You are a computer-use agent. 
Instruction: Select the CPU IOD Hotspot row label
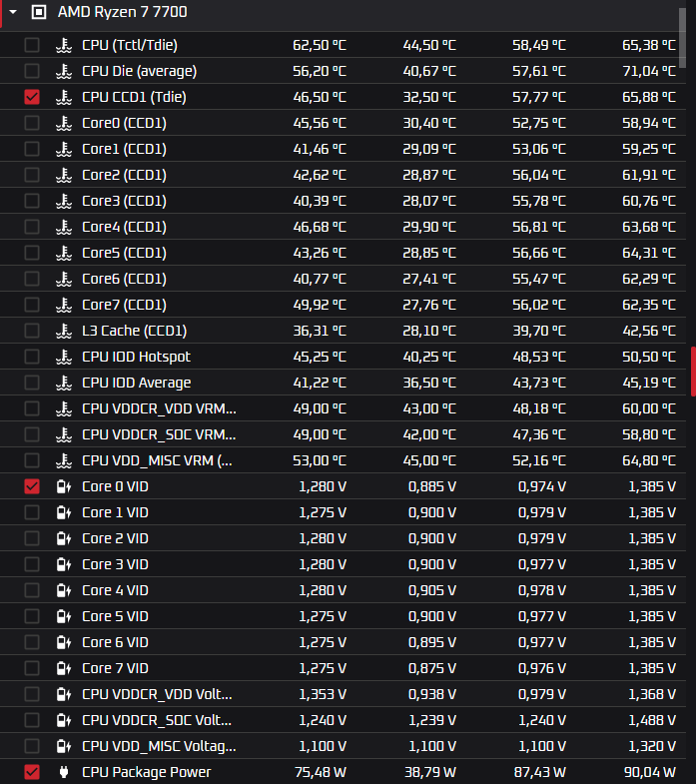click(x=136, y=357)
